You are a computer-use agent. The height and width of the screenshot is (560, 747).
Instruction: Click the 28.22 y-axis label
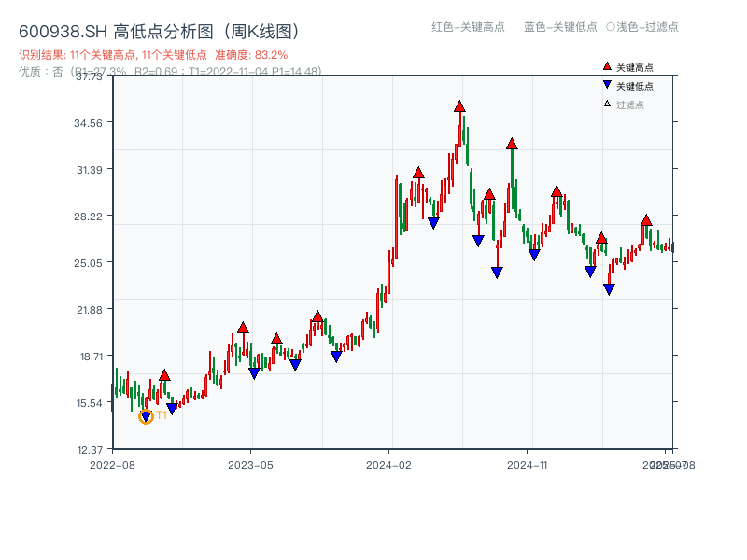(88, 217)
